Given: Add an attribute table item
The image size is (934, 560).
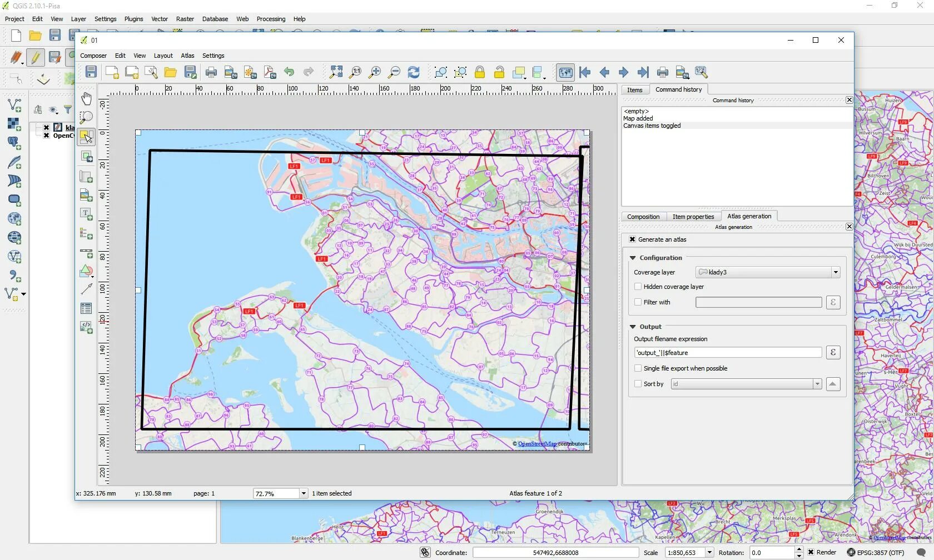Looking at the screenshot, I should point(86,308).
